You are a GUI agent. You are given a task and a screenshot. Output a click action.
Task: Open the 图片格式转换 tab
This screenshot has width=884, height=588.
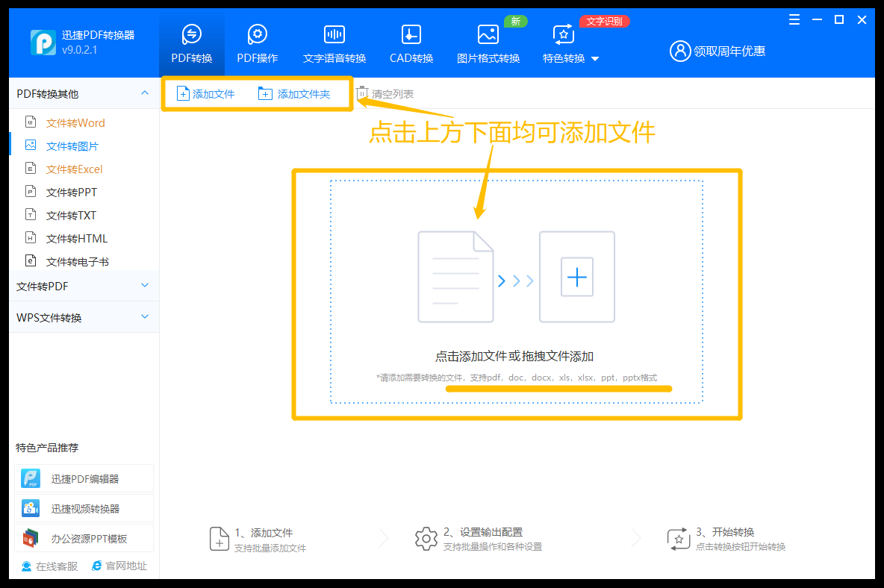tap(488, 43)
